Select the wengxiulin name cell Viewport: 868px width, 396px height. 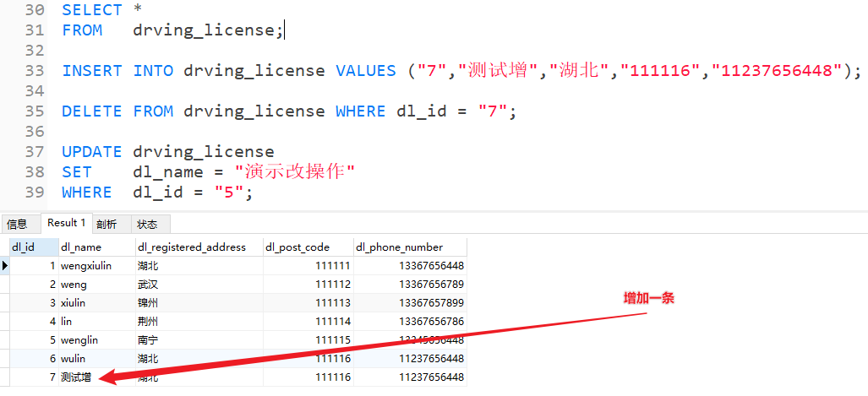coord(97,266)
